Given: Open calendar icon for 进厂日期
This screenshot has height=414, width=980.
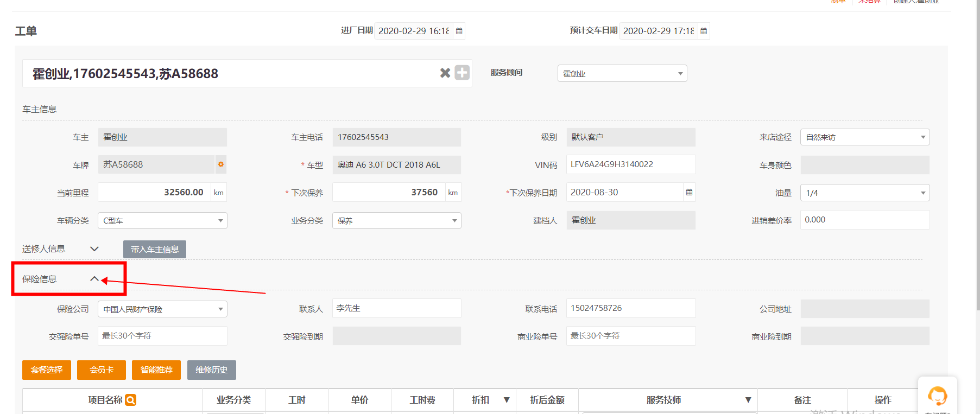Looking at the screenshot, I should point(459,31).
